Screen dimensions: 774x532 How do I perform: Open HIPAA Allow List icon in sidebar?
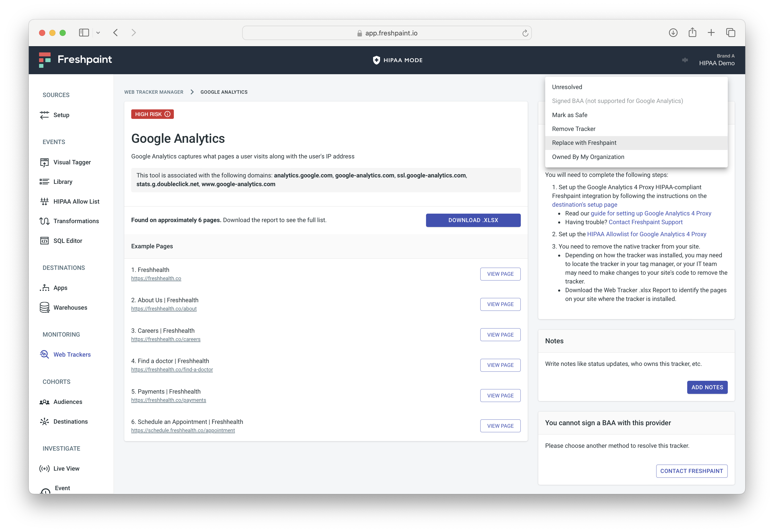coord(44,201)
